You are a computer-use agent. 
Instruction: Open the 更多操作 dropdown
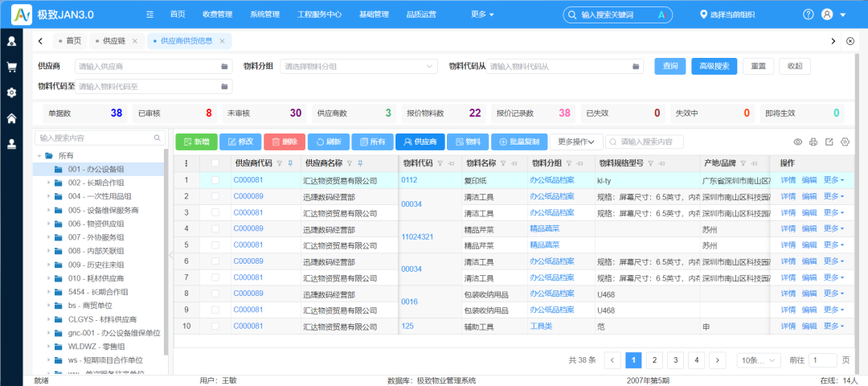[x=576, y=142]
